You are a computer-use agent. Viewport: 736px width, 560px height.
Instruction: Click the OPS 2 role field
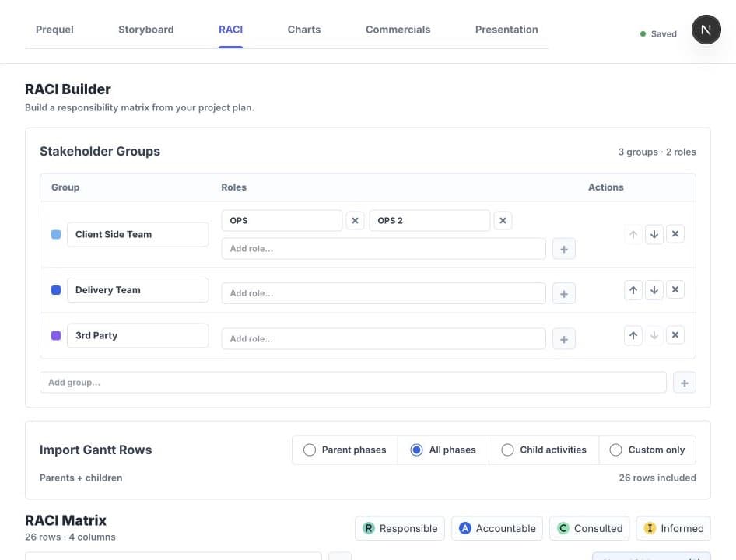(x=430, y=221)
